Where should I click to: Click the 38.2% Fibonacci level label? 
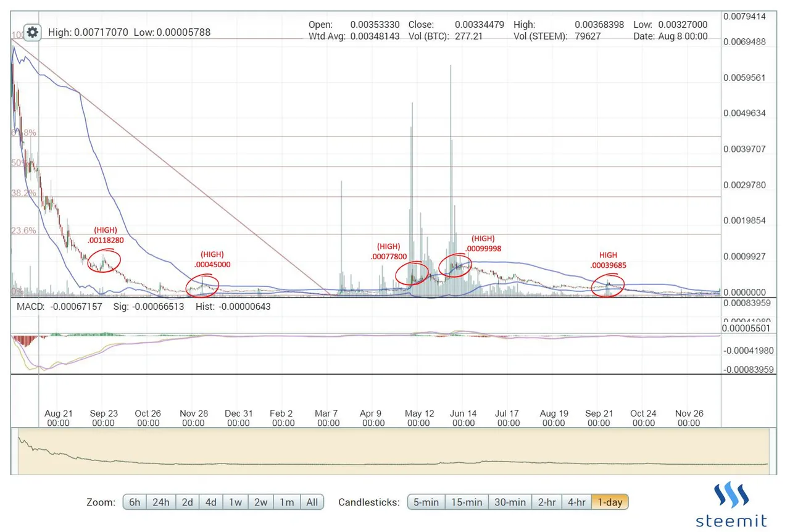23,193
